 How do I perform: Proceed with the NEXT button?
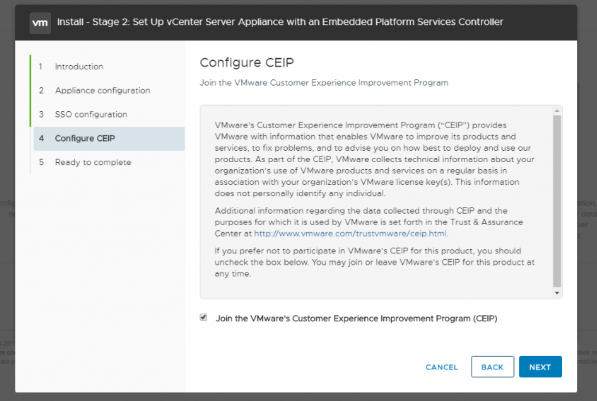pyautogui.click(x=540, y=367)
